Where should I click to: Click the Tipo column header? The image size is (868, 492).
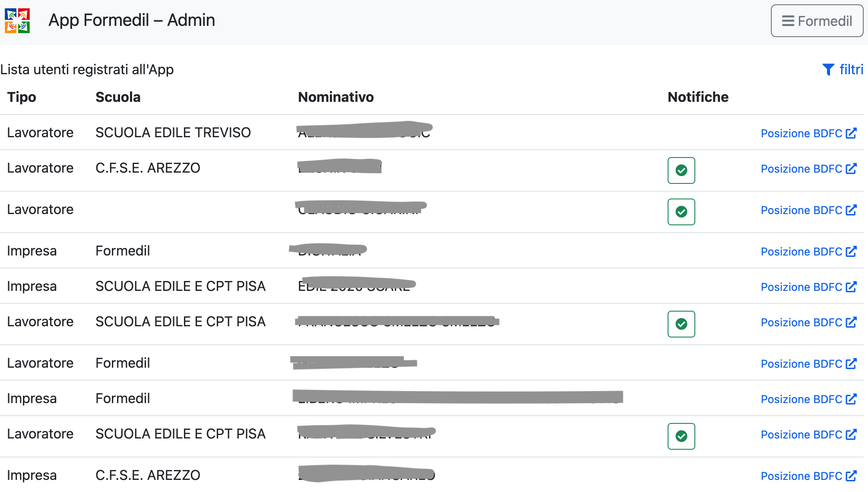click(x=22, y=97)
